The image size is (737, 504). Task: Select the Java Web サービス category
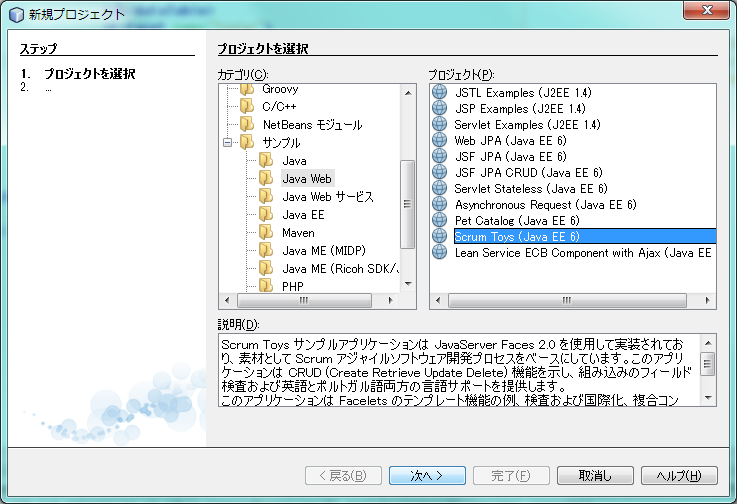point(328,197)
